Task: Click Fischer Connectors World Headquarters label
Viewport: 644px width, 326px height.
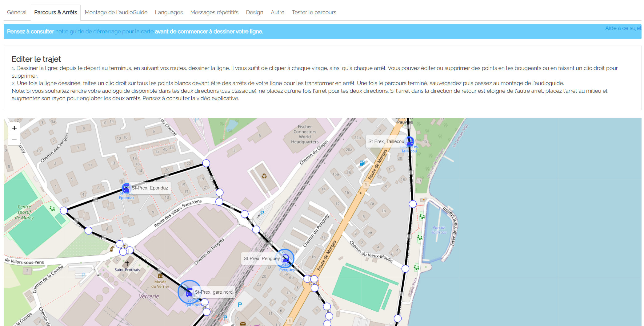Action: pyautogui.click(x=305, y=134)
